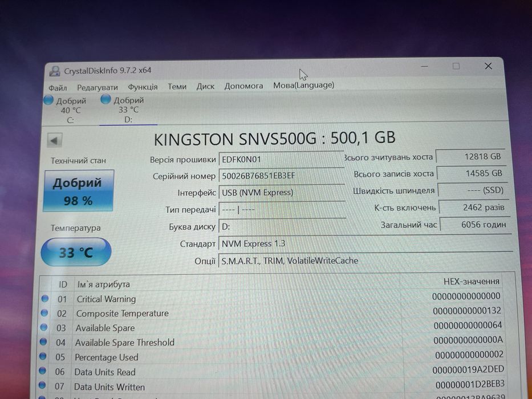Click the status dot of Data Units Read
The width and height of the screenshot is (532, 399).
coord(42,371)
